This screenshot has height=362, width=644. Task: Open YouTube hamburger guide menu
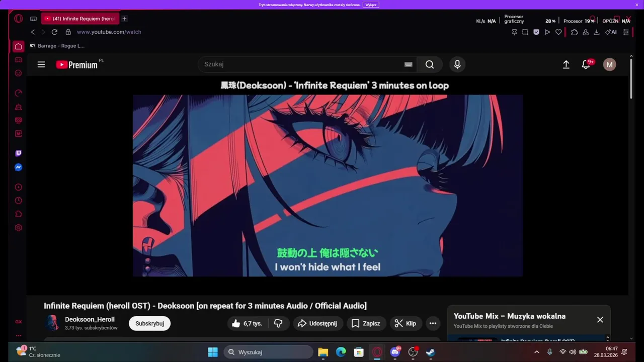(41, 64)
